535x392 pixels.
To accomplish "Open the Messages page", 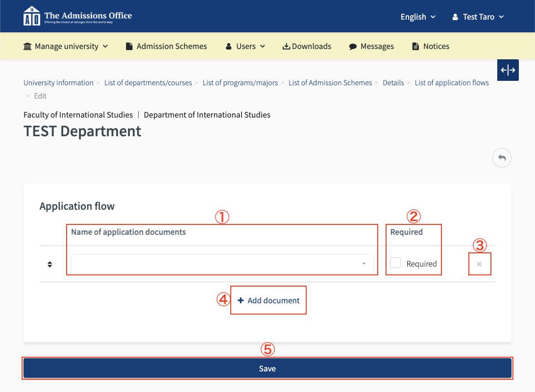I will tap(371, 46).
